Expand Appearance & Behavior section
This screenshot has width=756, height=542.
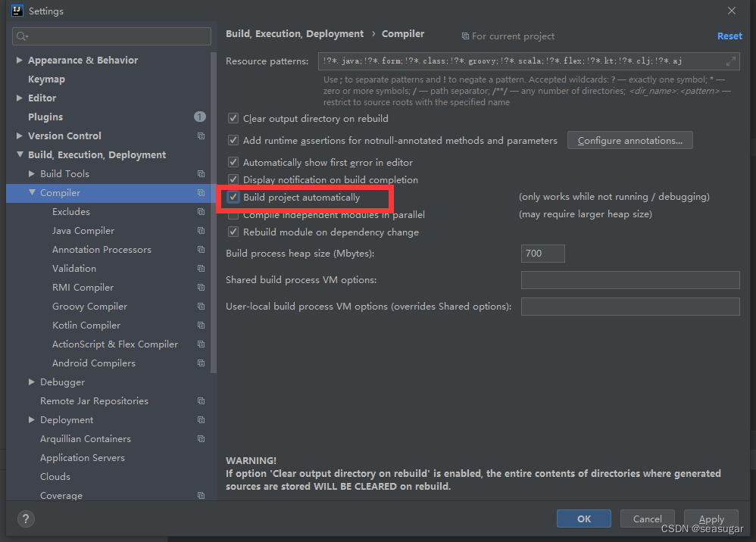pos(19,61)
